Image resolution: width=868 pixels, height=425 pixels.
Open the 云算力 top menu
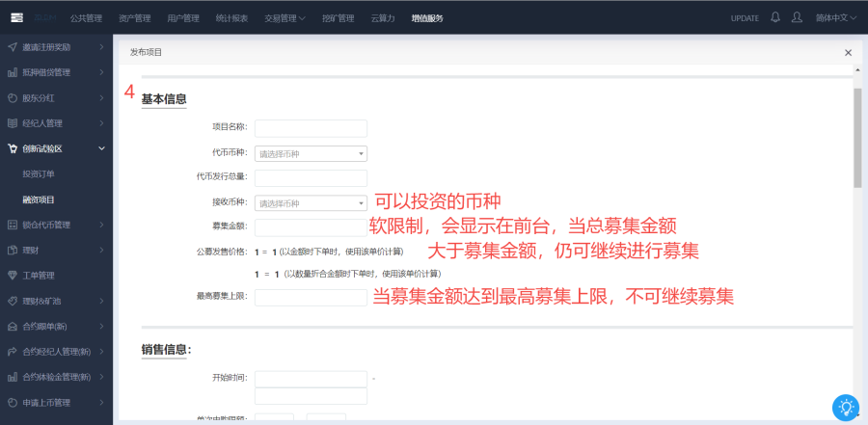click(x=383, y=18)
